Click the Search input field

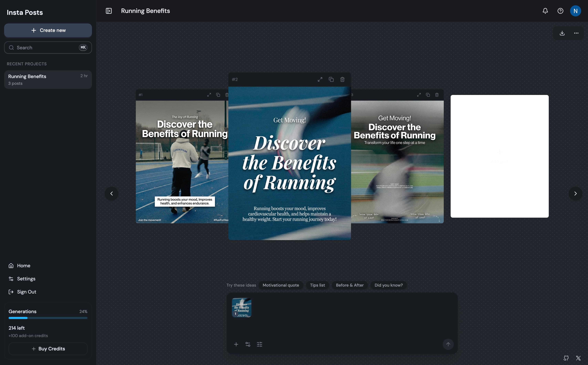(46, 48)
